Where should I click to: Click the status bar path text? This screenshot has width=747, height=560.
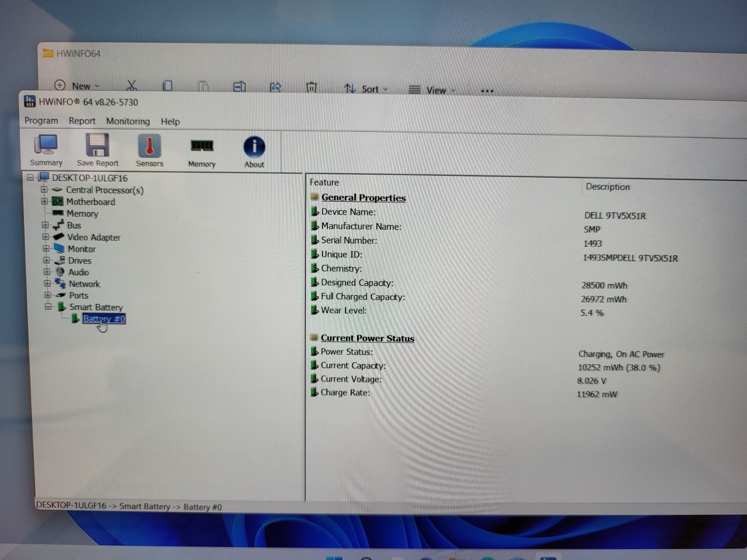(x=129, y=506)
